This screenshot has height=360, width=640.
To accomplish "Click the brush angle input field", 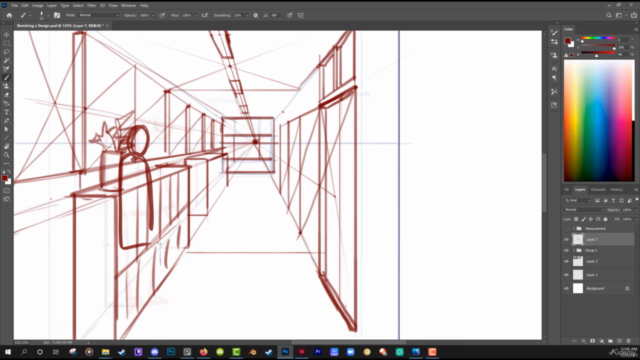I will point(275,16).
